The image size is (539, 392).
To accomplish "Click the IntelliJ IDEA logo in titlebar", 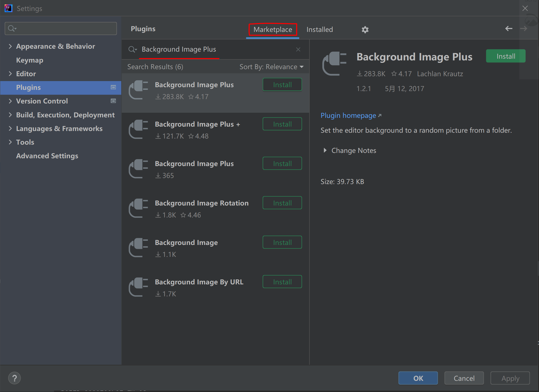I will (9, 8).
